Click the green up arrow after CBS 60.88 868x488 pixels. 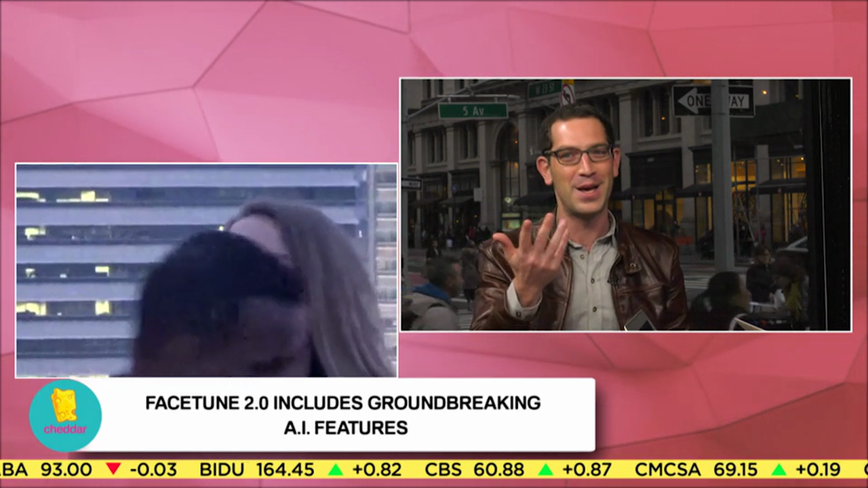(545, 469)
